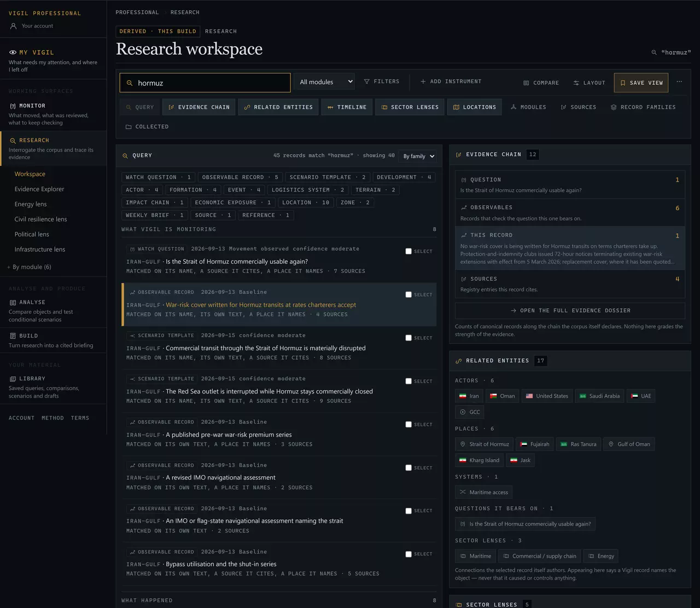Switch to the Related Entities instrument tab
700x608 pixels.
click(278, 107)
